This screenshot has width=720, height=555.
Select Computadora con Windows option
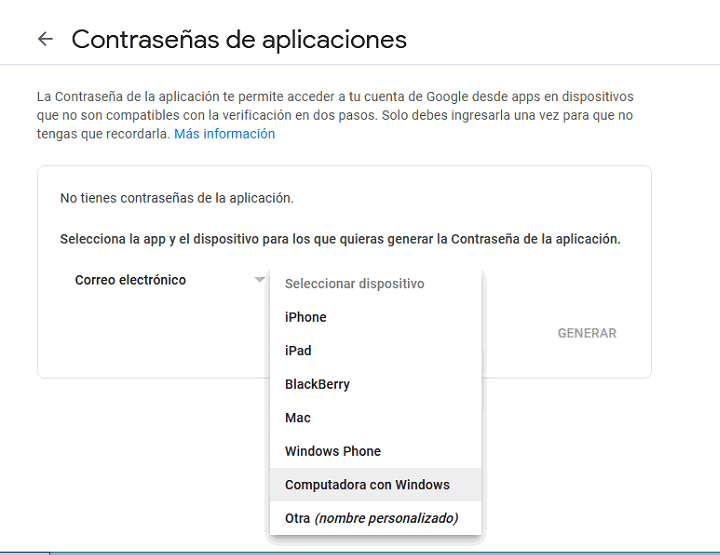point(367,485)
